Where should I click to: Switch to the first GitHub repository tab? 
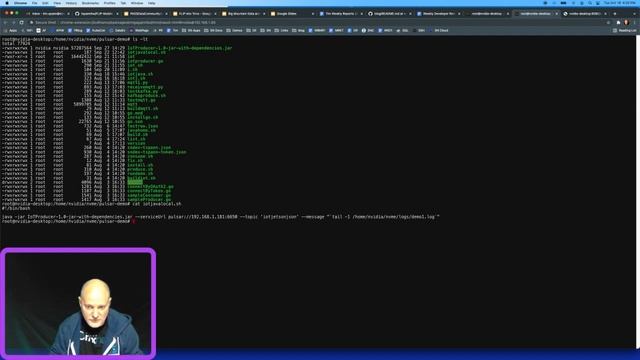[96, 13]
